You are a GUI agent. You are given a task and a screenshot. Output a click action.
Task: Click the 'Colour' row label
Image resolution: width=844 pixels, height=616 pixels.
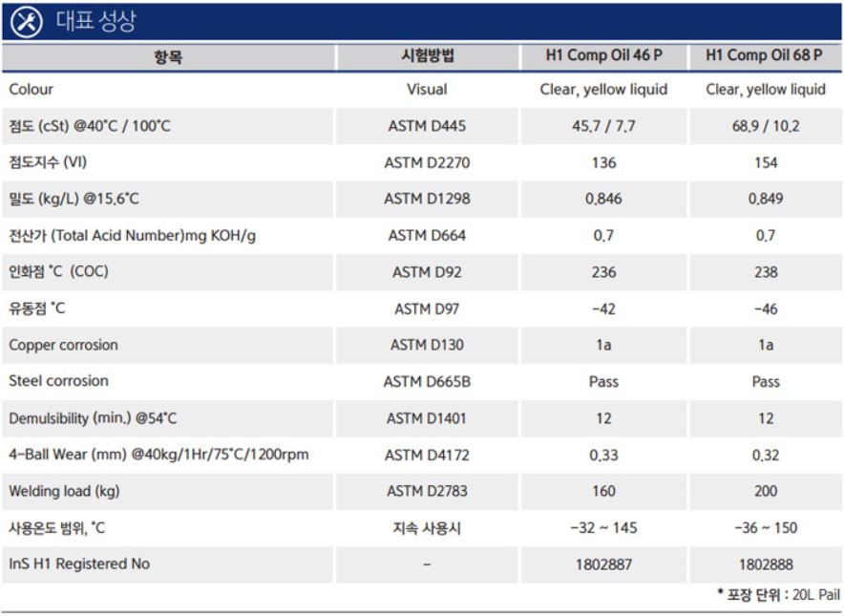(32, 90)
